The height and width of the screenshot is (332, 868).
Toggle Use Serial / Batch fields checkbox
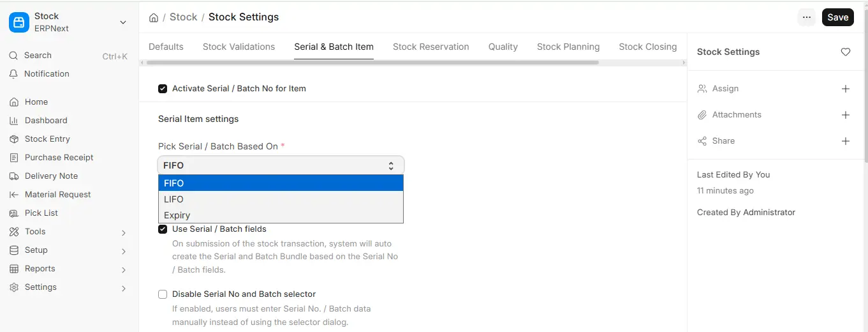163,229
